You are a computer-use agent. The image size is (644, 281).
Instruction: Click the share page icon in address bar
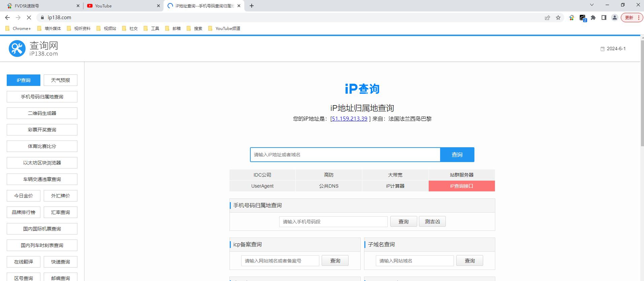[x=547, y=18]
